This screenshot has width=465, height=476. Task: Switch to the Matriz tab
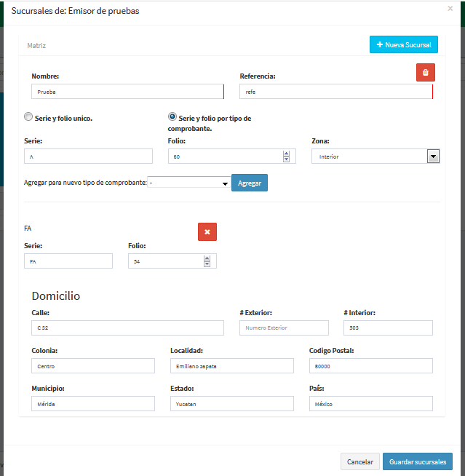coord(37,45)
